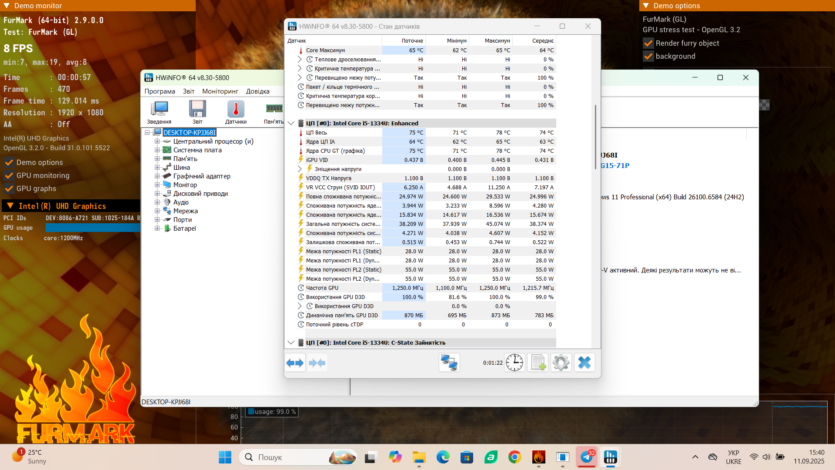Screen dimensions: 835x470
Task: Open Task View in the taskbar
Action: click(x=371, y=457)
